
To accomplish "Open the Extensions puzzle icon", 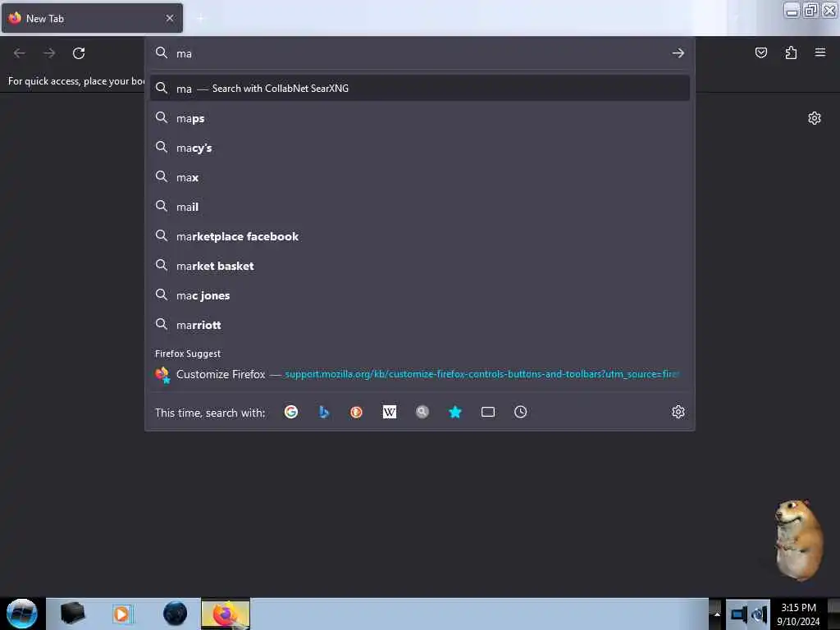I will pos(791,52).
